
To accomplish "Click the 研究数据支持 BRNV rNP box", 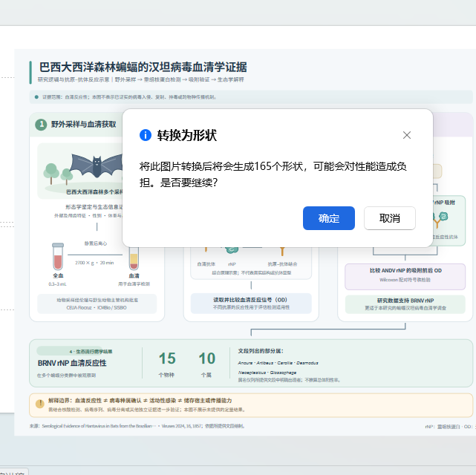I will point(405,304).
